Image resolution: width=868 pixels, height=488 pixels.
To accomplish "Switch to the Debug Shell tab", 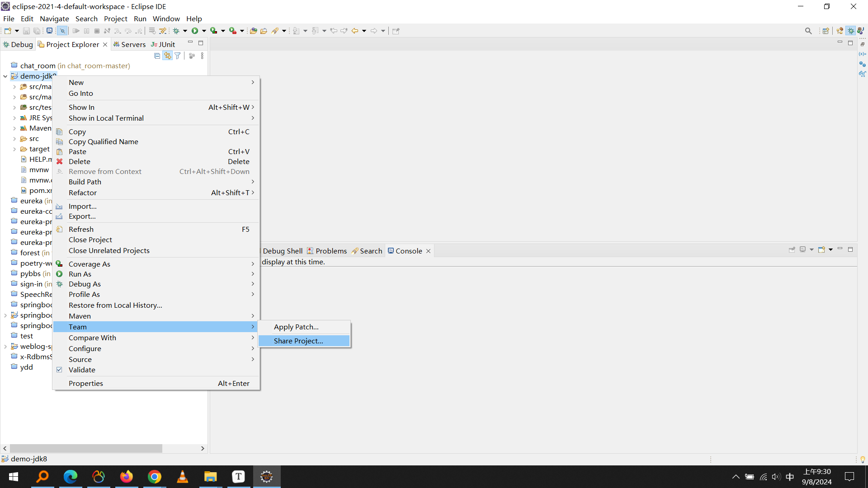I will click(283, 251).
